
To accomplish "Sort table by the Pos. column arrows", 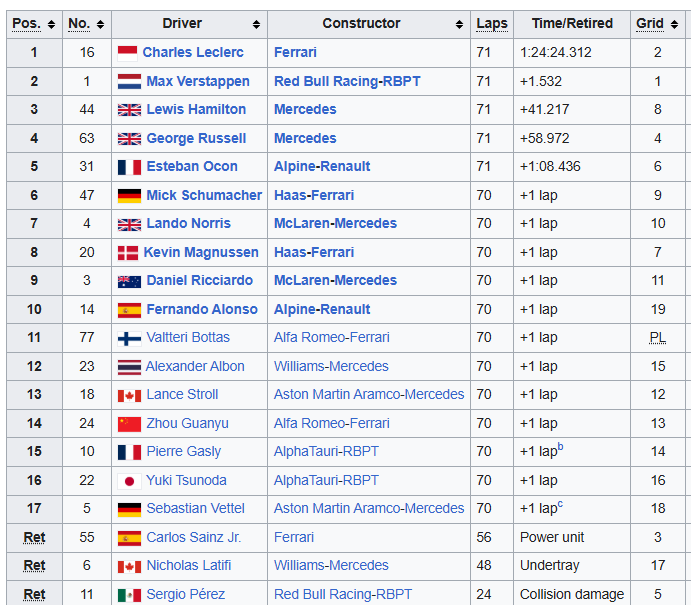I will coord(52,24).
